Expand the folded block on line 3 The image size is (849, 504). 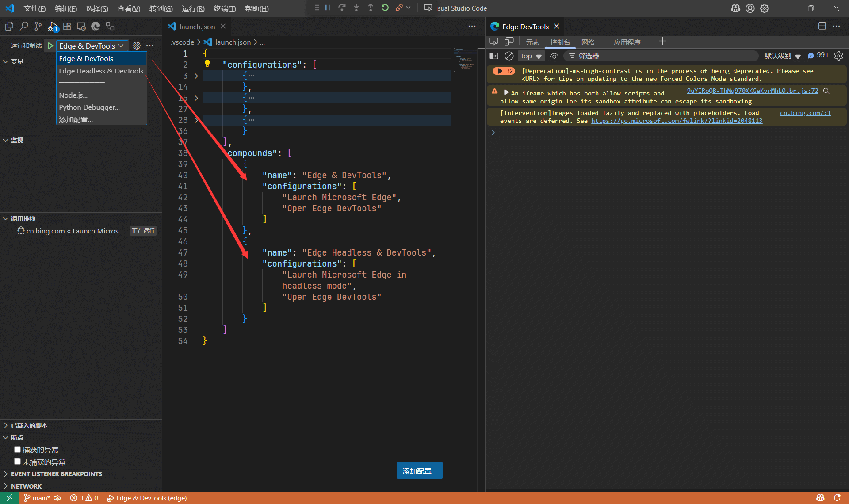(x=196, y=76)
